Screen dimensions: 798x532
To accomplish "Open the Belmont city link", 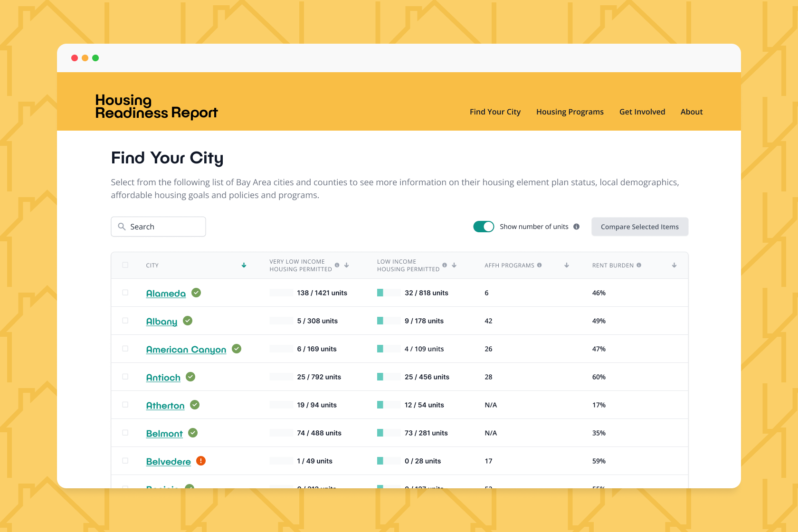I will [x=164, y=433].
